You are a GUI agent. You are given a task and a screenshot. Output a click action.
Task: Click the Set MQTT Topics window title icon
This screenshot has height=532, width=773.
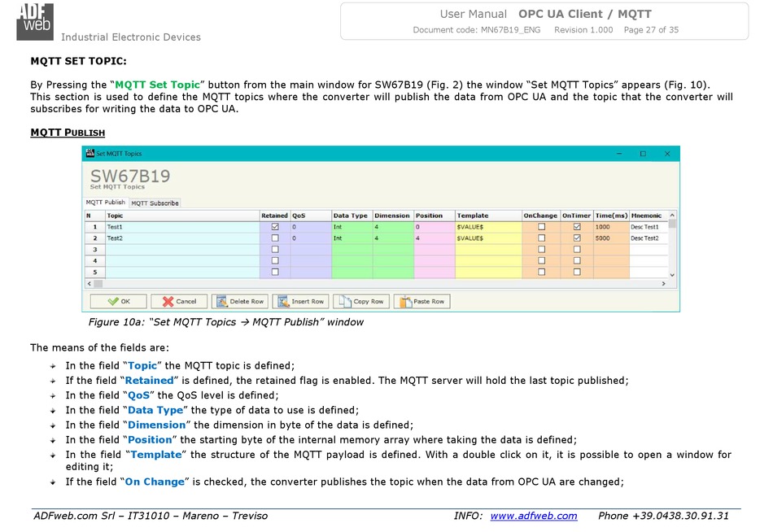pyautogui.click(x=90, y=153)
